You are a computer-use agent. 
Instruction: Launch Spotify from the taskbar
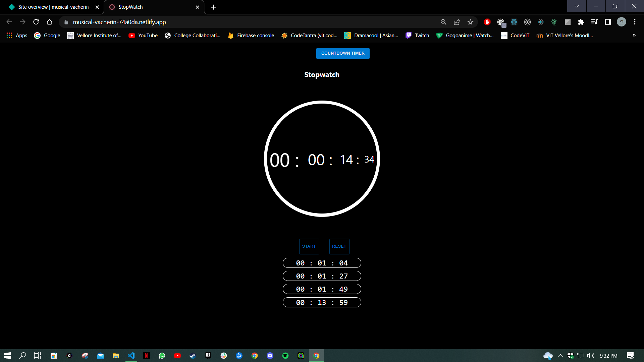(285, 356)
